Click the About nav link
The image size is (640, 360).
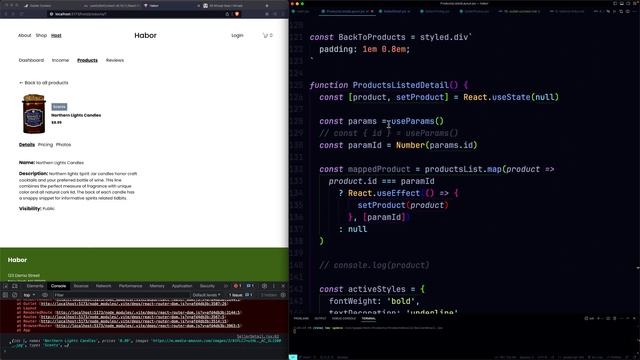24,36
